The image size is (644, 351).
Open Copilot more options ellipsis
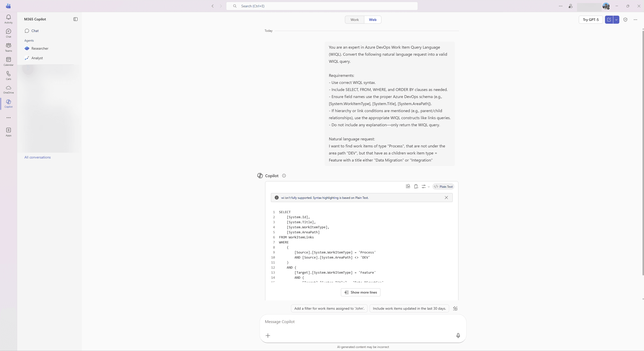click(x=635, y=20)
